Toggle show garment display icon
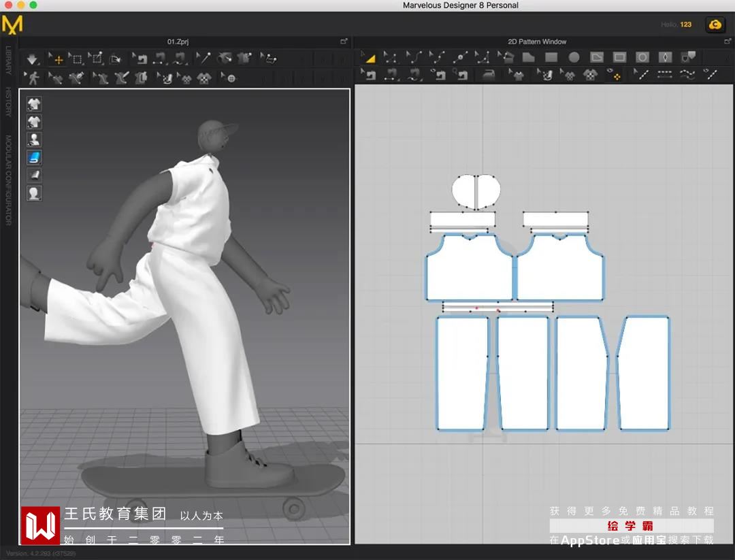 click(34, 104)
